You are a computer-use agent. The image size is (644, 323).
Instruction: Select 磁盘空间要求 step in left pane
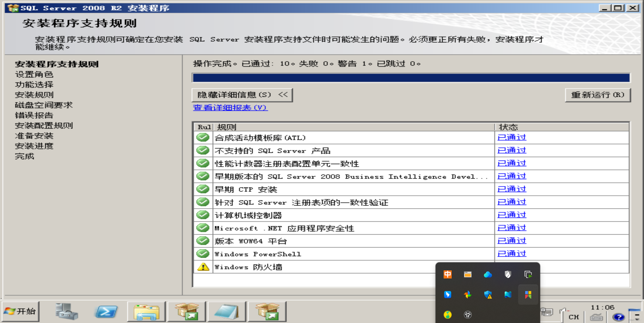(x=44, y=105)
